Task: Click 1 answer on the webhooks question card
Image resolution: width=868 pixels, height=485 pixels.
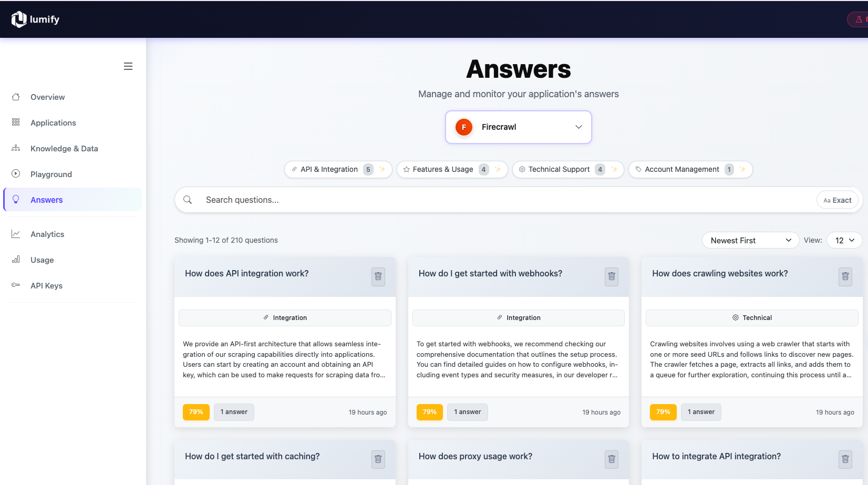Action: coord(467,412)
